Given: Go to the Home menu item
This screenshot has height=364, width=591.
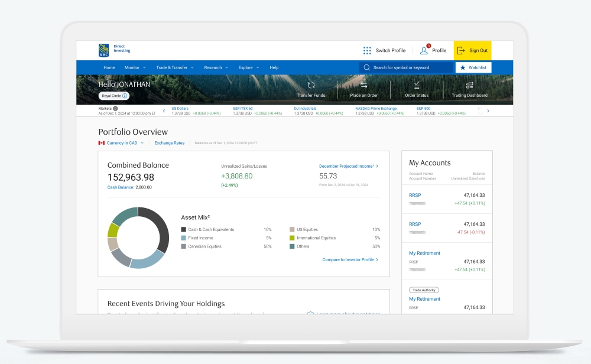Looking at the screenshot, I should [109, 67].
